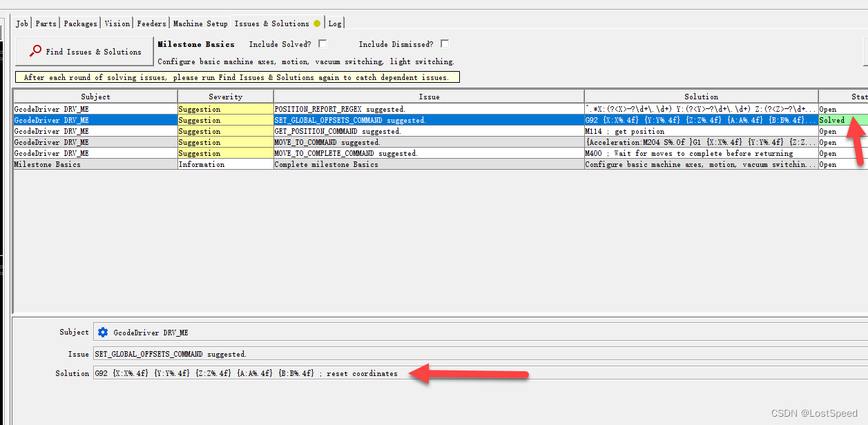Click the magnifier icon on Find Issues & Solutions
The height and width of the screenshot is (425, 868).
(35, 50)
